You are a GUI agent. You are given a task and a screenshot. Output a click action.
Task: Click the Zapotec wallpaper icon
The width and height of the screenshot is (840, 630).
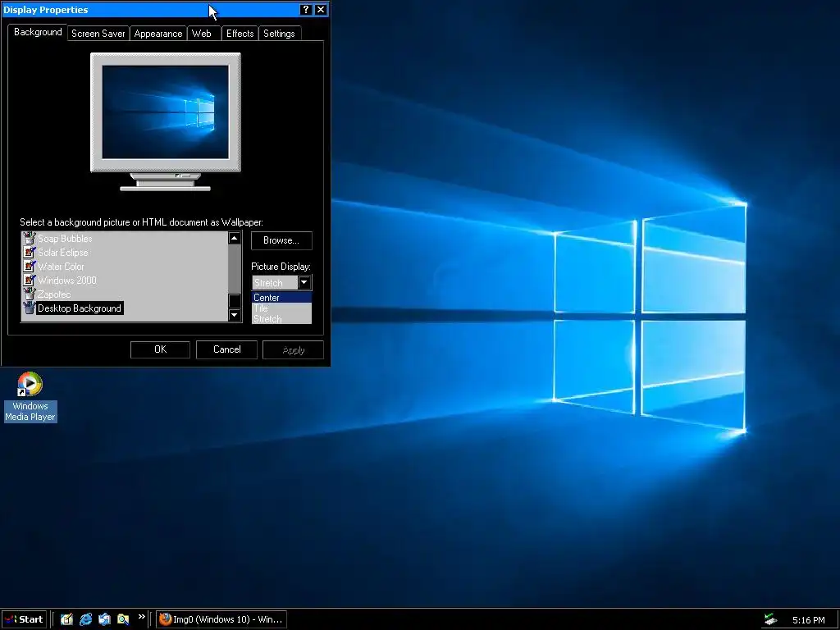29,294
